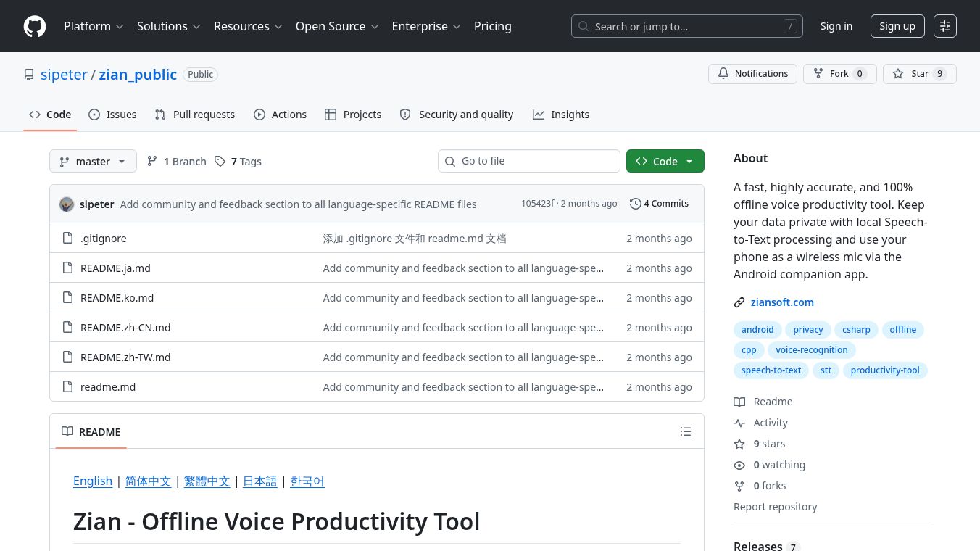Click the zian_public repository name link
Viewport: 980px width, 551px height.
[x=138, y=75]
